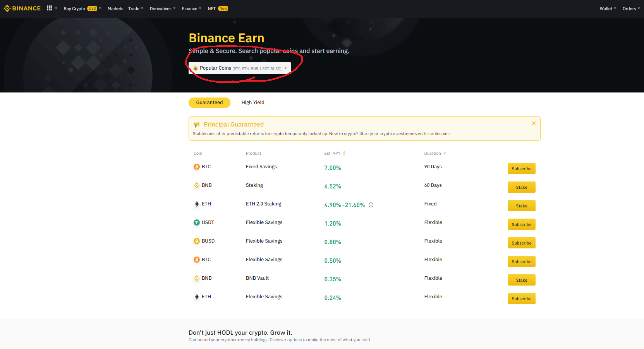Viewport: 644px width, 349px height.
Task: Open the NFT page
Action: (x=218, y=9)
